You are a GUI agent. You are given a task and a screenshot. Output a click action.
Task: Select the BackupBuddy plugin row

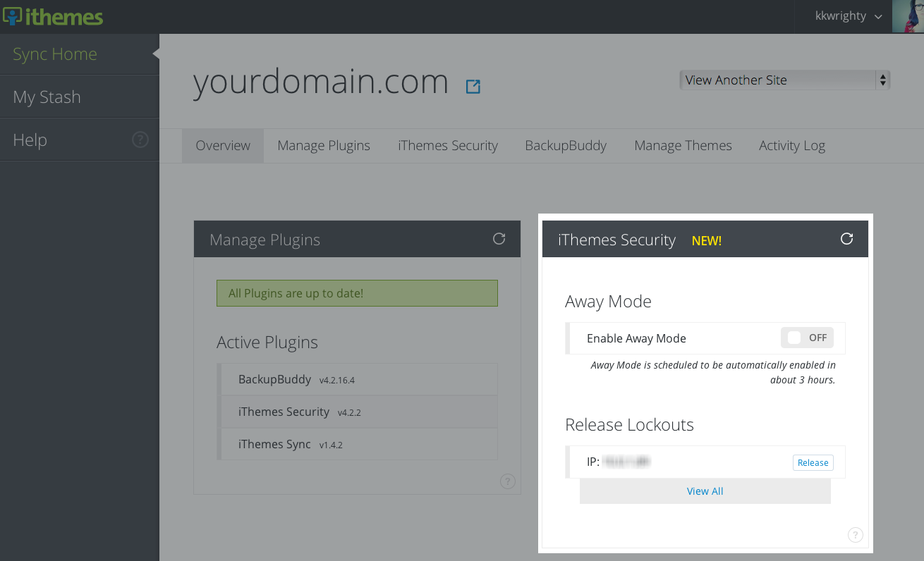point(357,379)
